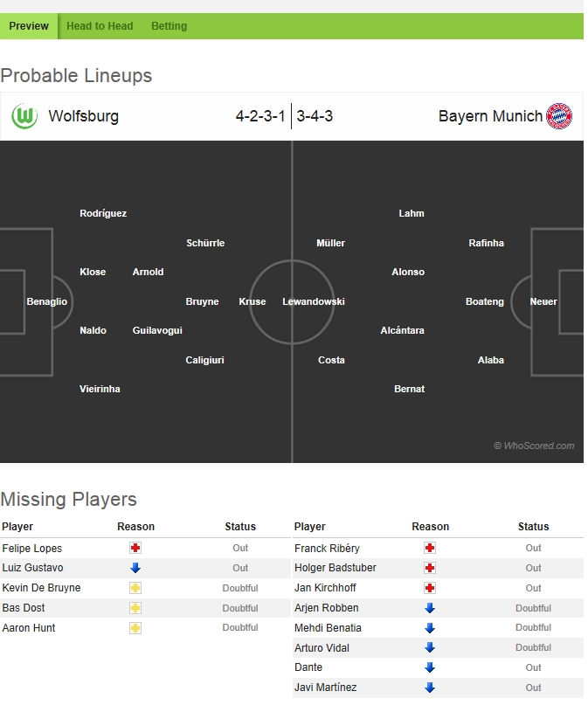Click the WhoScored.com watermark
The image size is (588, 705).
(x=534, y=446)
